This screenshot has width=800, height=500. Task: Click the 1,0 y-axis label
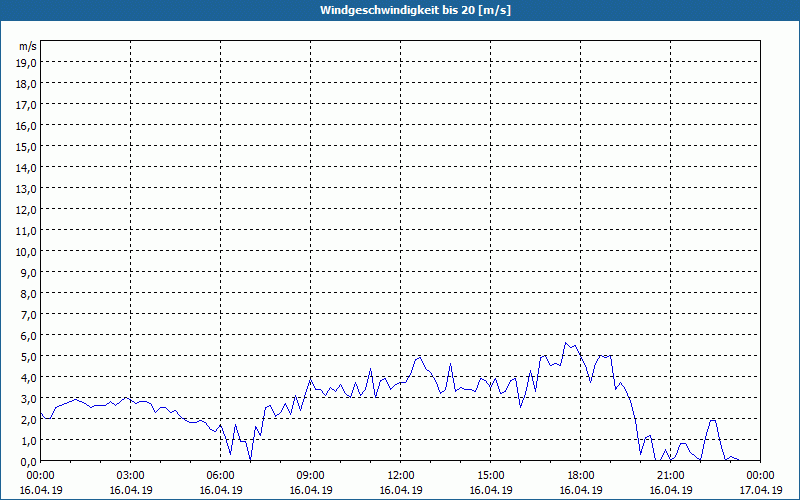tap(30, 441)
